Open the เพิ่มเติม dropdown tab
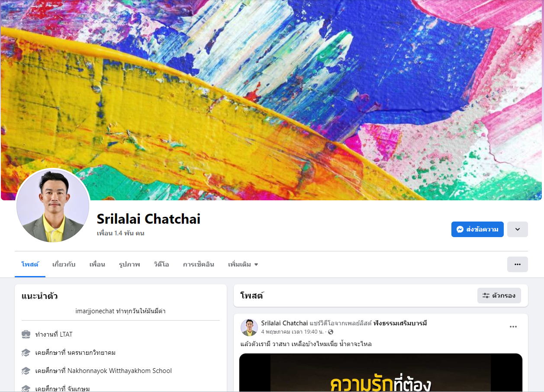 (x=243, y=264)
